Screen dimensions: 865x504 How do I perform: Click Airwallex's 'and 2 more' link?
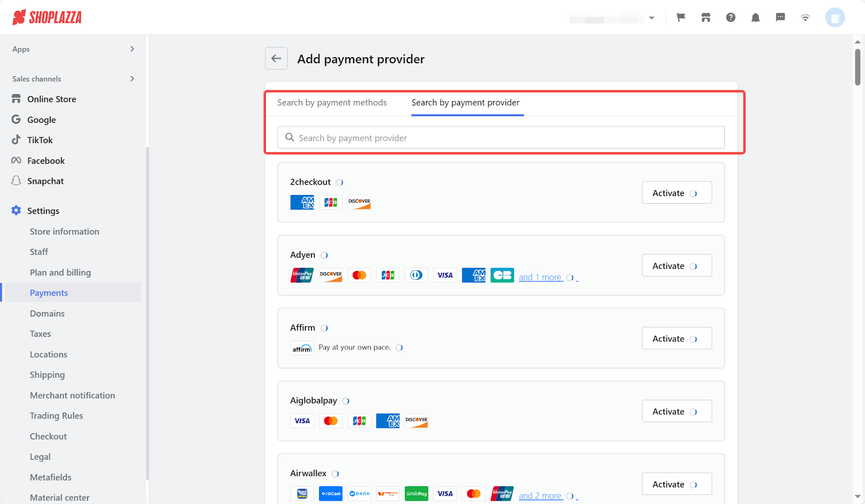(x=540, y=496)
